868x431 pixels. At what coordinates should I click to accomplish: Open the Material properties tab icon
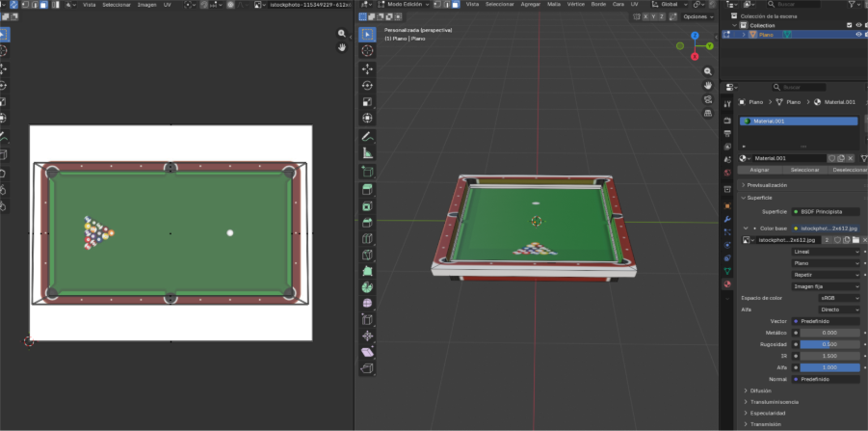727,283
